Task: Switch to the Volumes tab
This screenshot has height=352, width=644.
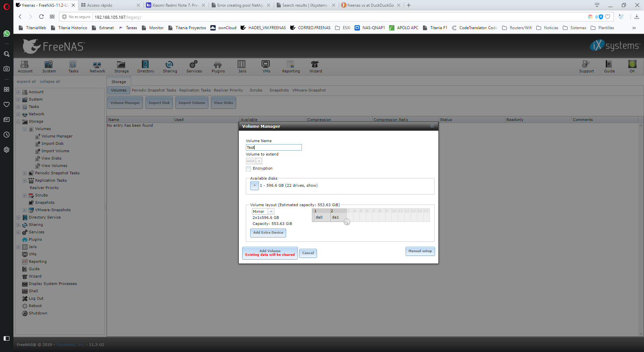Action: (x=119, y=90)
